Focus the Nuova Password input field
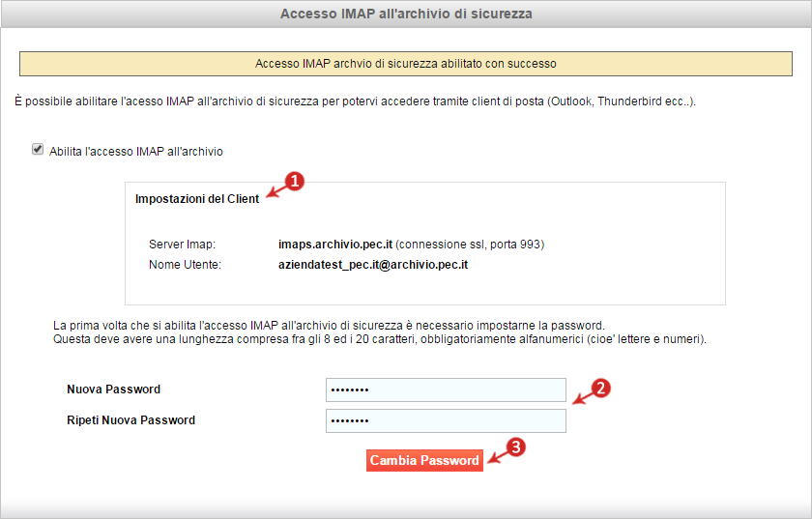The height and width of the screenshot is (519, 812). point(446,390)
